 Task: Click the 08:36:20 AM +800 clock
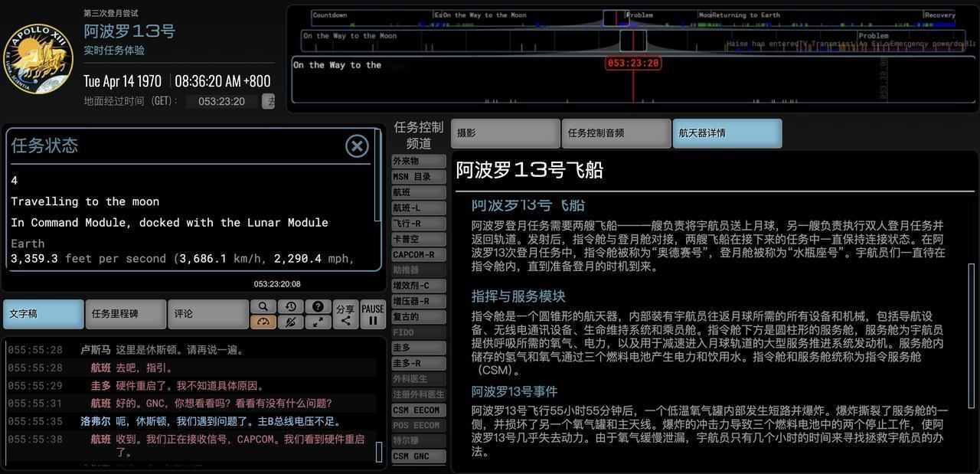223,80
